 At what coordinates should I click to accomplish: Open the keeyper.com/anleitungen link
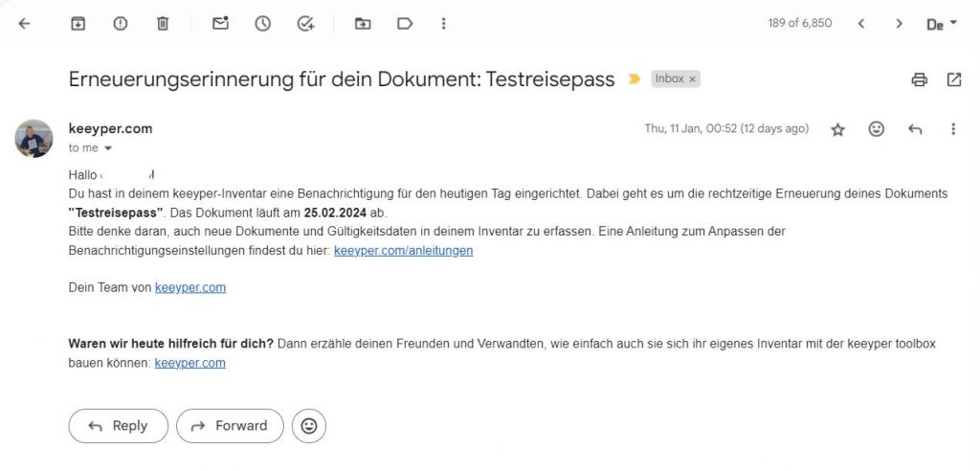403,251
